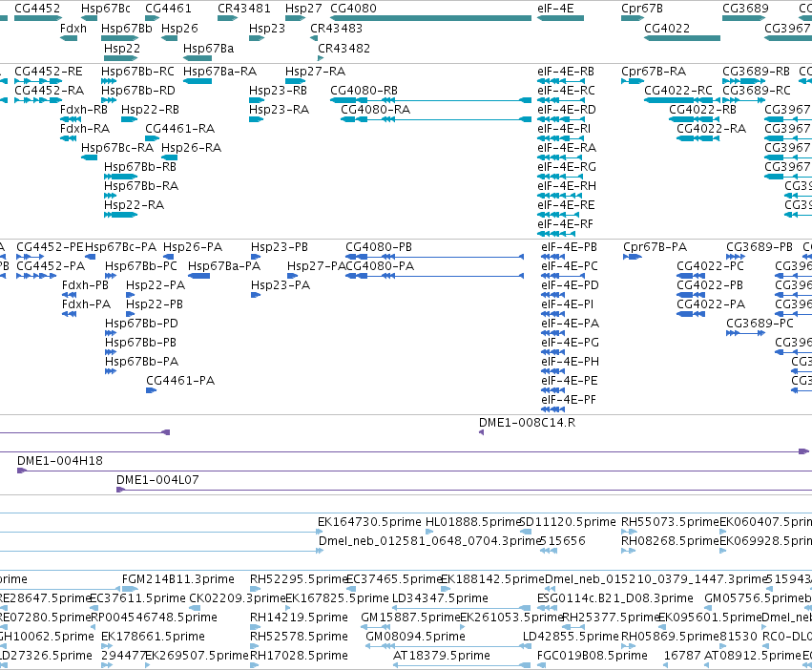Click the Cpr67B gene label
The image size is (812, 670).
coord(642,9)
